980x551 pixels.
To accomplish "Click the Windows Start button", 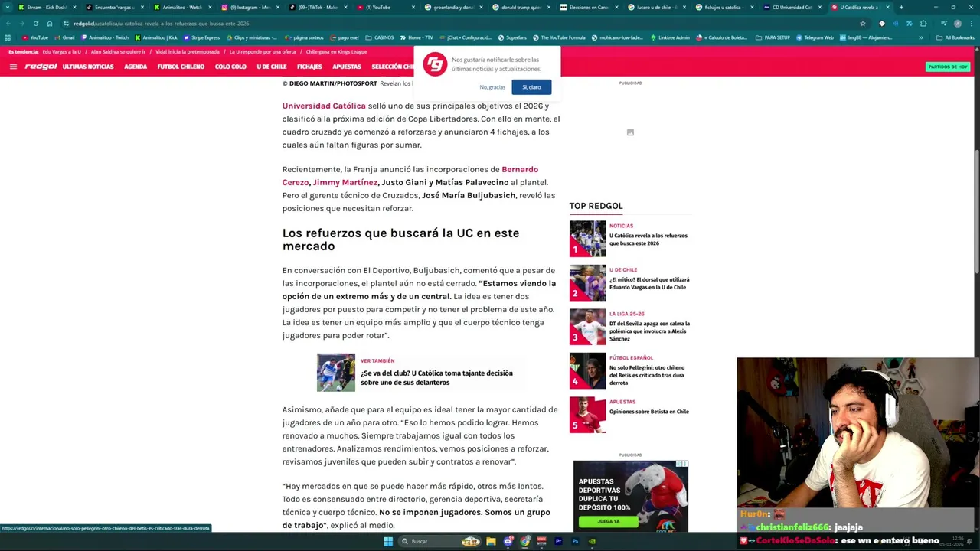I will (388, 541).
